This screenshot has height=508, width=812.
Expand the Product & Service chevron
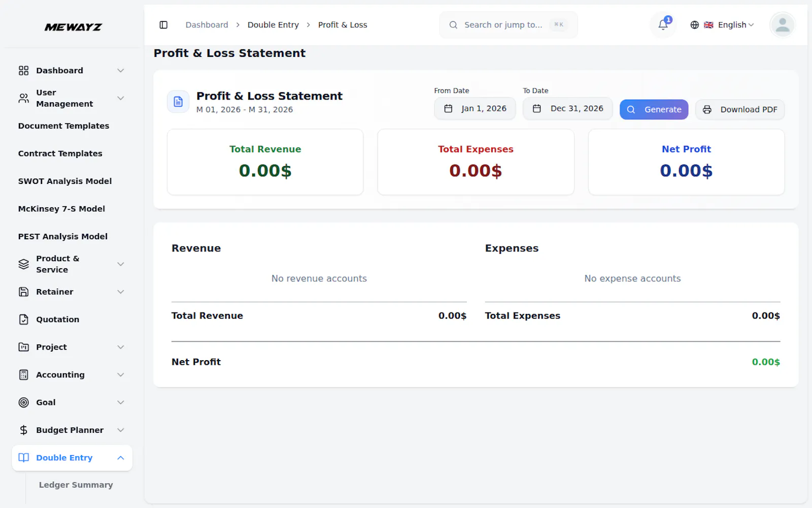tap(121, 264)
